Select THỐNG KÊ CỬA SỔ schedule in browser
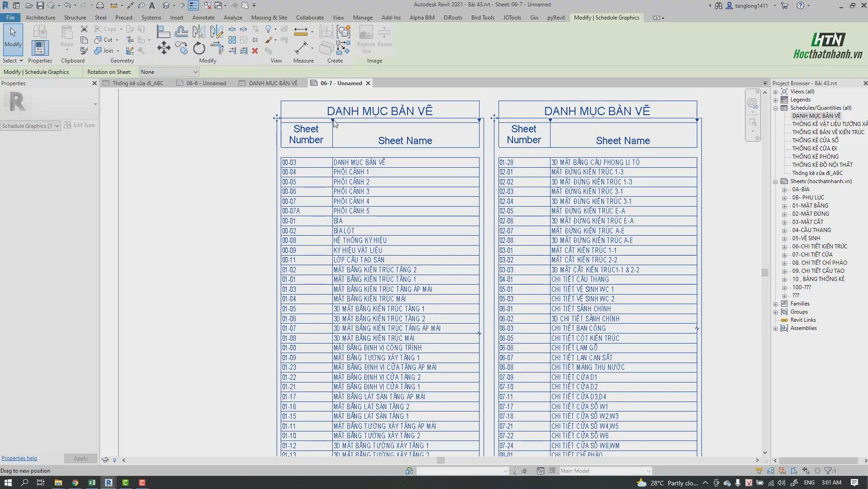Screen dimensions: 868x489 tap(815, 140)
